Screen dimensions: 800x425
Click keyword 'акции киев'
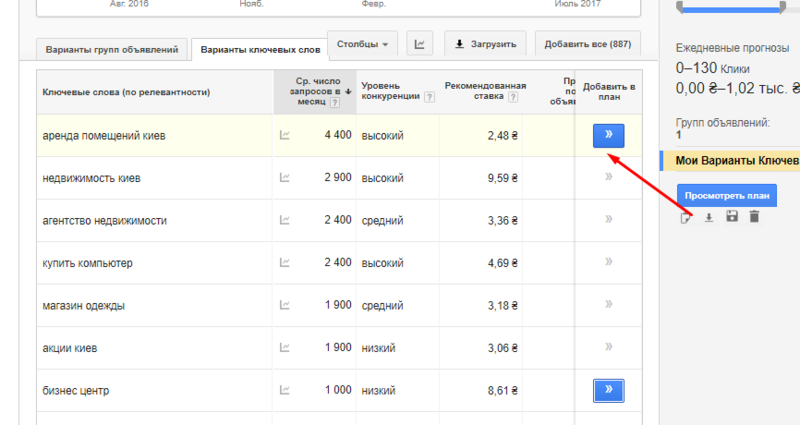tap(69, 348)
